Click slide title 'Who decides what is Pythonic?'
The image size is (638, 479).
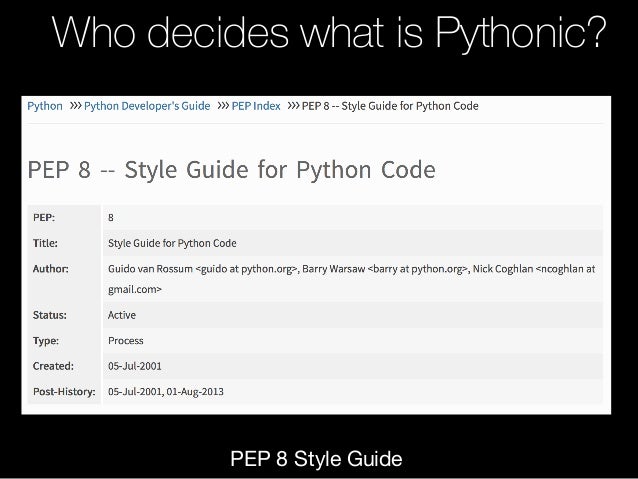pyautogui.click(x=329, y=33)
